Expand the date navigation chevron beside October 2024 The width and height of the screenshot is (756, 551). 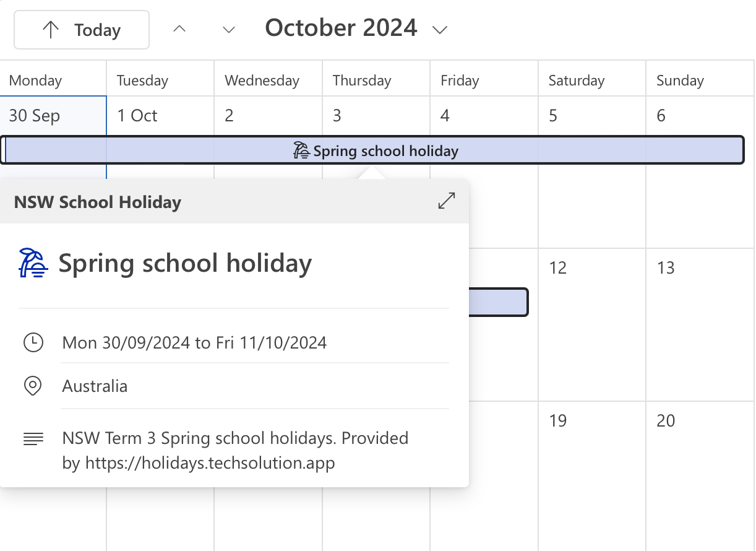coord(439,29)
